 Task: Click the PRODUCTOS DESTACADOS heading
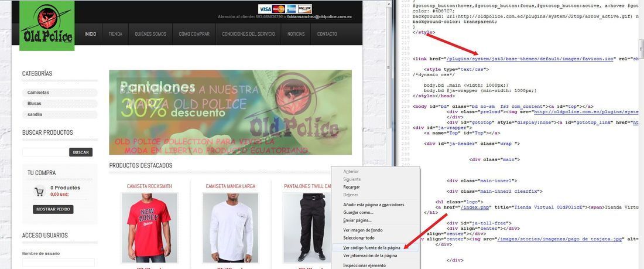coord(141,165)
